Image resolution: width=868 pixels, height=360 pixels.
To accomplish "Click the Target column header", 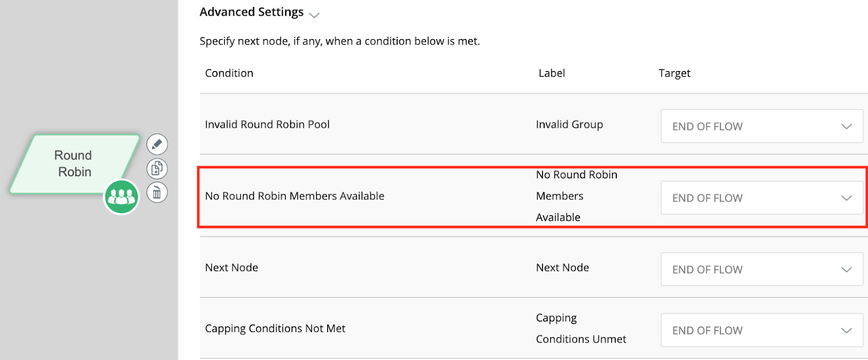I will [674, 73].
